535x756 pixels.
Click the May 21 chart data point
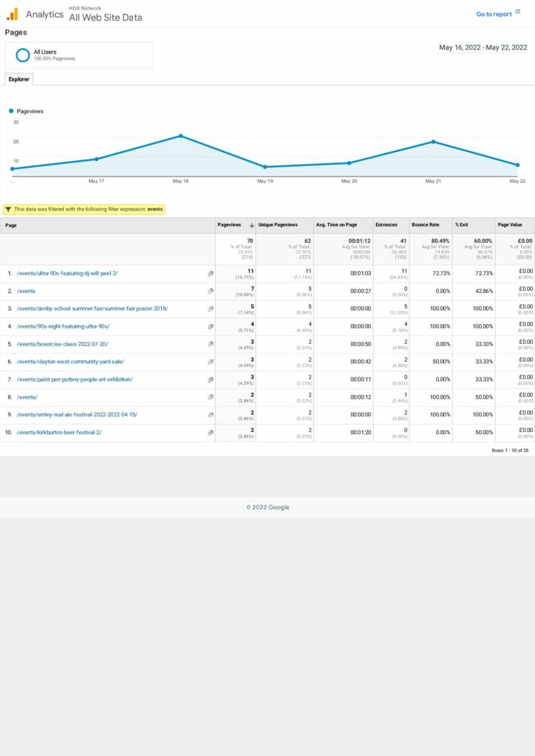click(433, 142)
